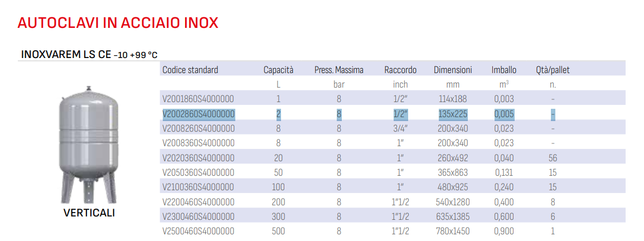Select product code V2008360S4000000
Screen dimensions: 644x241
[198, 143]
